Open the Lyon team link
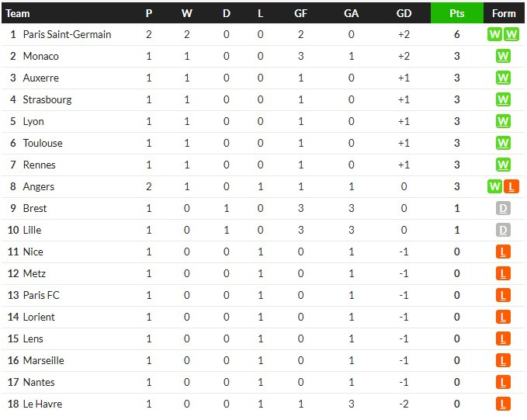Screen dimensions: 527x420 33,121
